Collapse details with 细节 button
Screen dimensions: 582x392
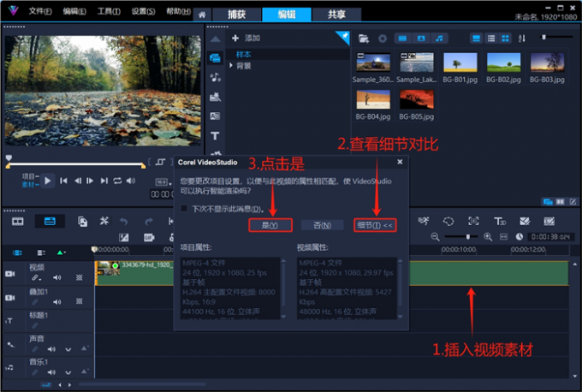point(375,225)
